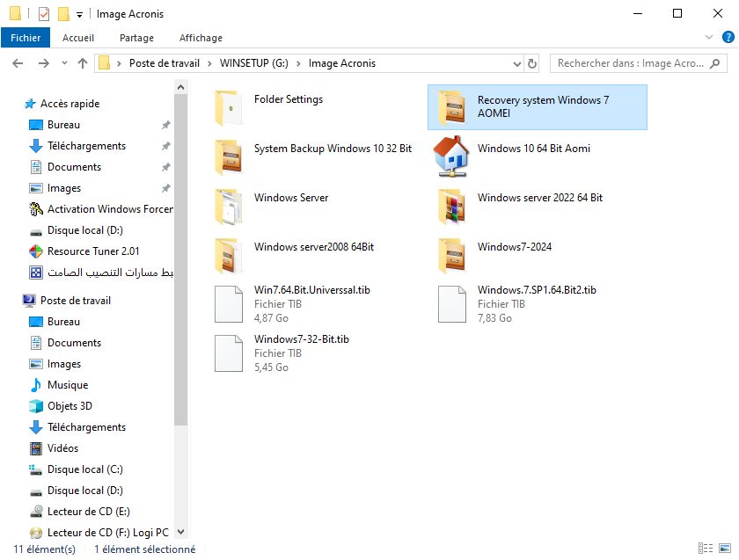Image resolution: width=739 pixels, height=560 pixels.
Task: Go up one folder level arrow
Action: click(x=83, y=63)
